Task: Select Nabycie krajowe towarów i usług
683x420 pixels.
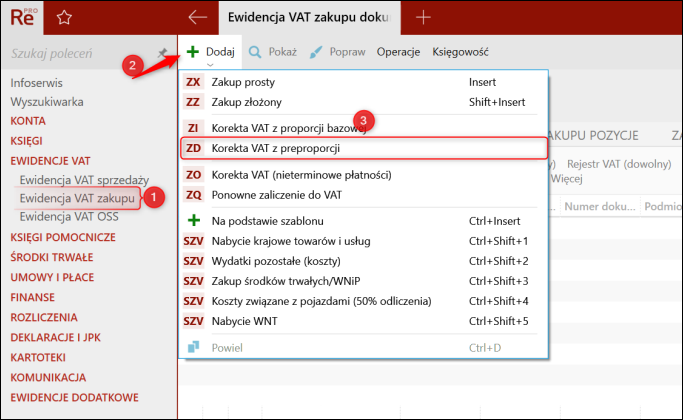Action: 364,241
